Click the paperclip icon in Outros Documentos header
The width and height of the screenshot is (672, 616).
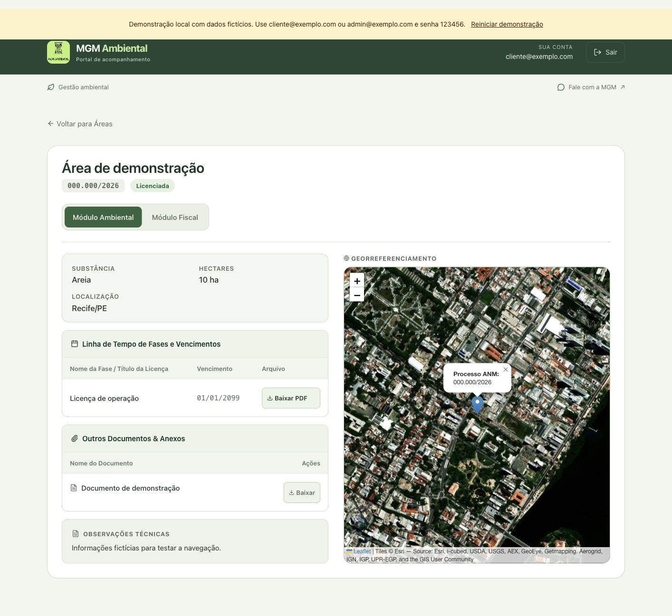click(x=75, y=438)
